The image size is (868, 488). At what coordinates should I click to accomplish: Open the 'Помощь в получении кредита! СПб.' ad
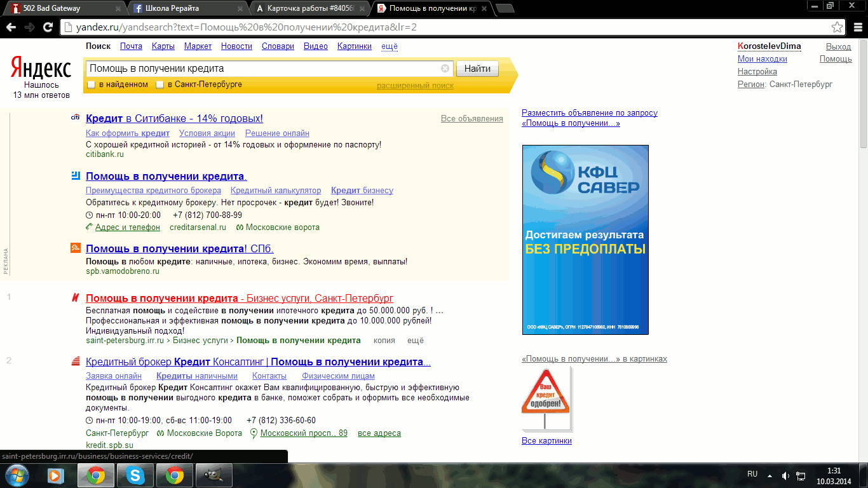pos(180,248)
